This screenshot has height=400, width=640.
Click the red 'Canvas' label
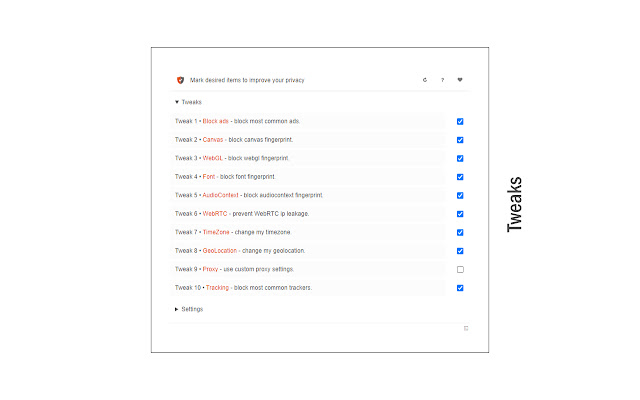coord(213,140)
